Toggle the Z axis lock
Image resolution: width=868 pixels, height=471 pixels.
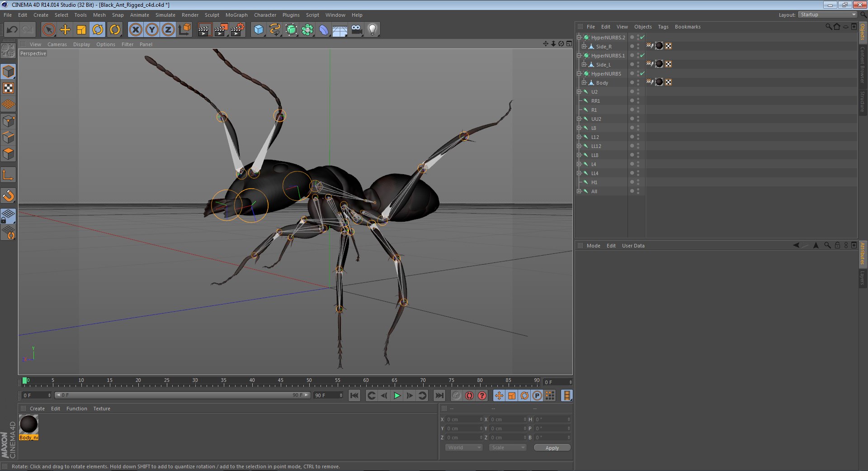tap(168, 30)
